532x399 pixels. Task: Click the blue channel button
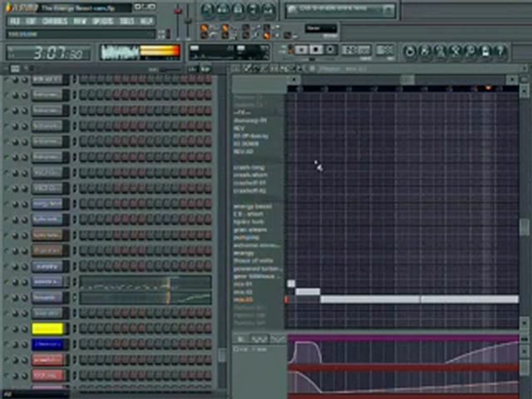pyautogui.click(x=48, y=344)
